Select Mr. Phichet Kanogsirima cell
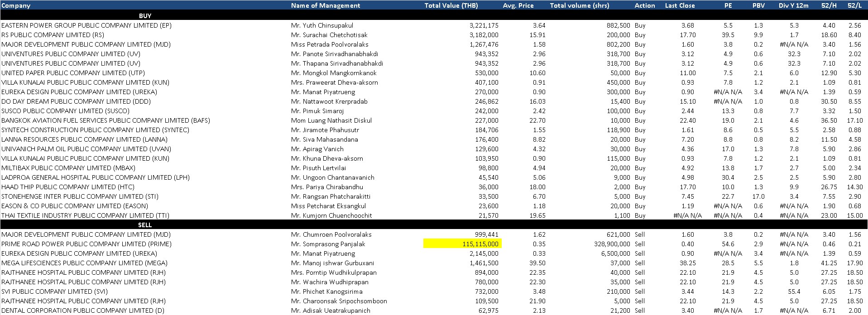The width and height of the screenshot is (868, 315). (326, 291)
